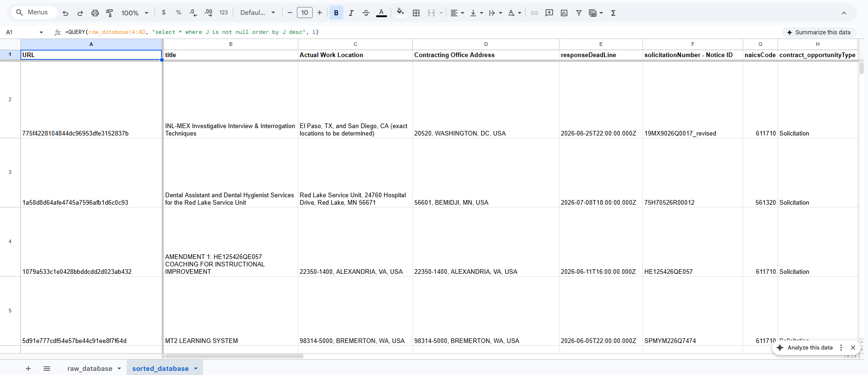Toggle bold formatting
Image resolution: width=868 pixels, height=375 pixels.
click(336, 13)
